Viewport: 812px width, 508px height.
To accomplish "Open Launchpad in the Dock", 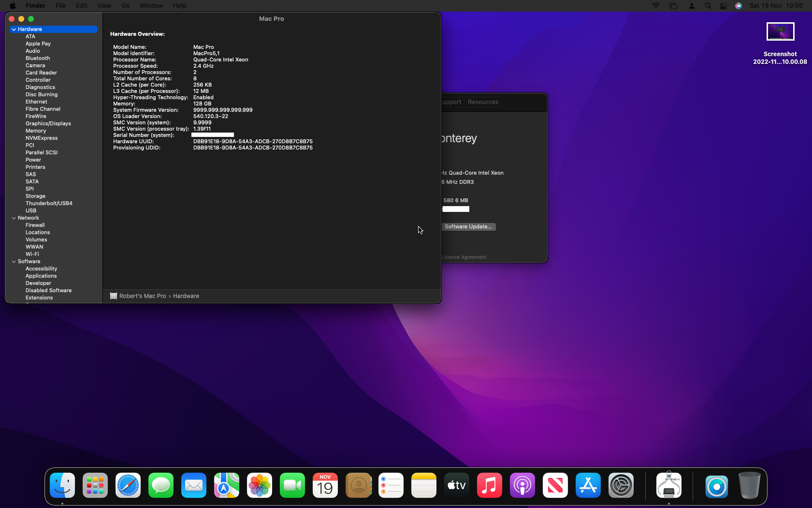I will coord(95,485).
